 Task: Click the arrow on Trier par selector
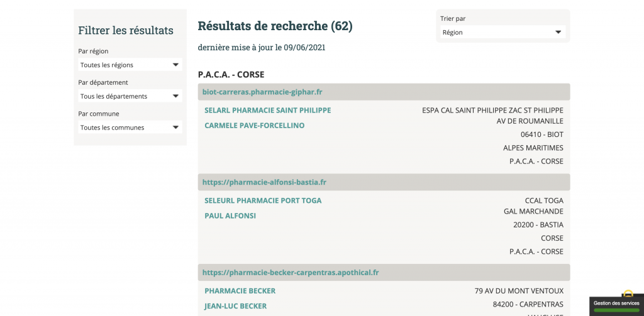[x=558, y=32]
